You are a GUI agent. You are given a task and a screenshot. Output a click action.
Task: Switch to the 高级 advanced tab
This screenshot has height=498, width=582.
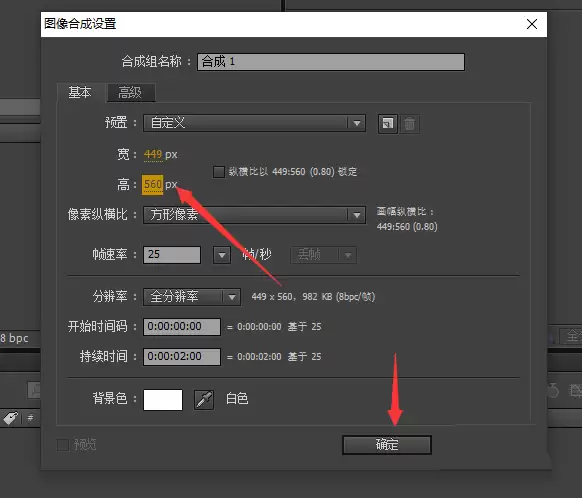(x=130, y=92)
